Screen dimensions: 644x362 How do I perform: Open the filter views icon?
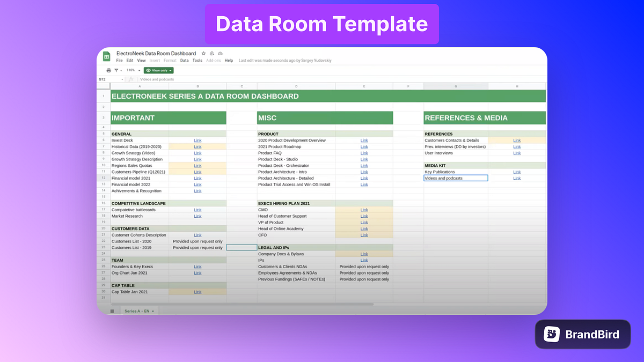[116, 70]
